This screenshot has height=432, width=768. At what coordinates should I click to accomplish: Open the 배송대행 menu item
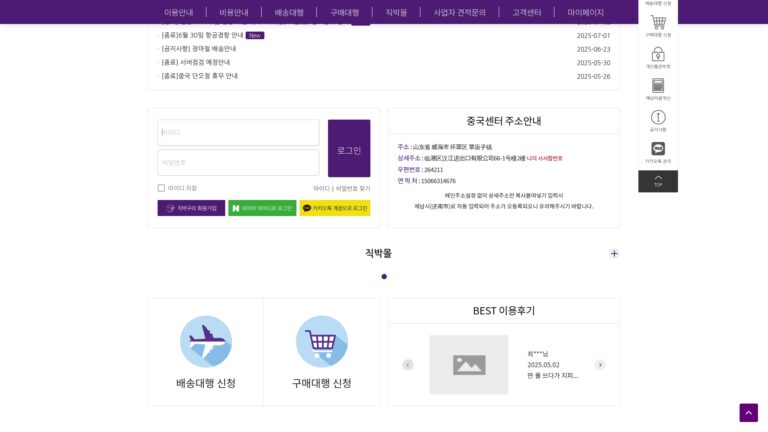(289, 12)
